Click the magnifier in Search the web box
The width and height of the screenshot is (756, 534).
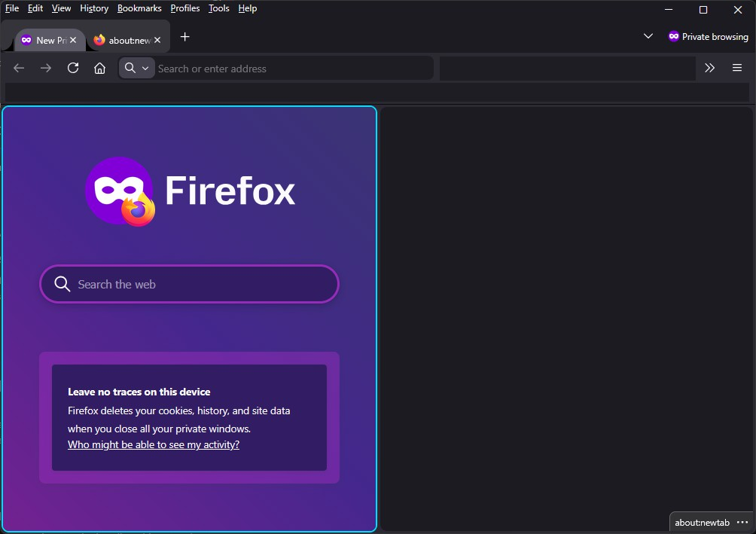coord(62,284)
